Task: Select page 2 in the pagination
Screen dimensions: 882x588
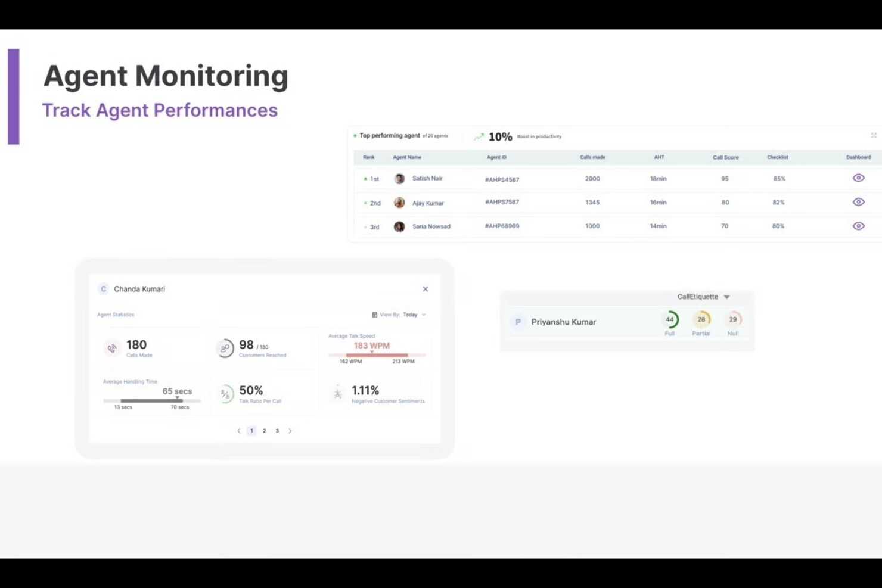Action: [x=264, y=431]
